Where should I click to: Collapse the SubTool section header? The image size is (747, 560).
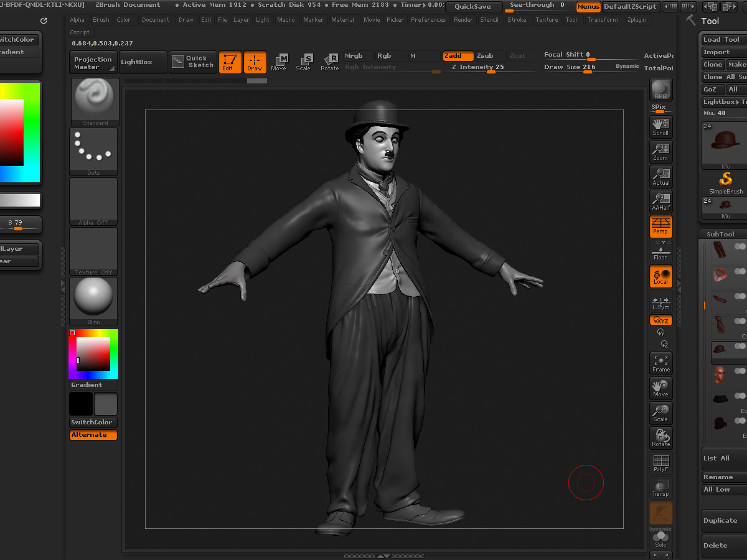pos(721,234)
